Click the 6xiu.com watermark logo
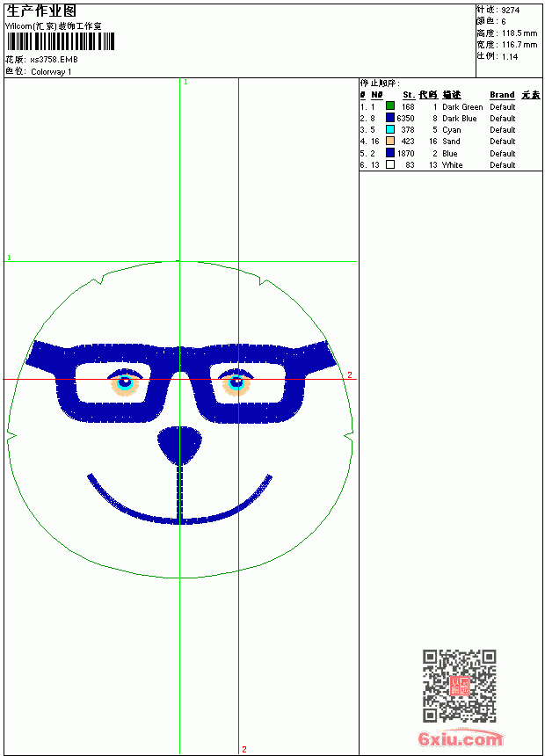Image resolution: width=545 pixels, height=756 pixels. click(x=460, y=738)
